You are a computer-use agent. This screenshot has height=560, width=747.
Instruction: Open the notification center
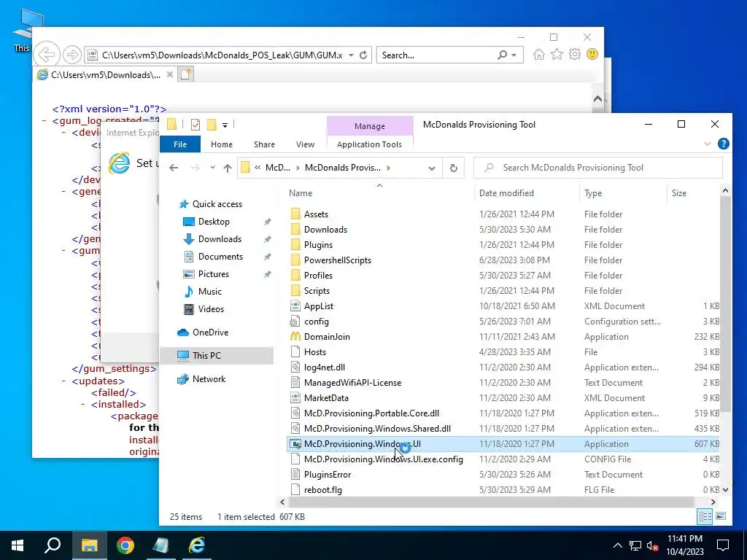[723, 545]
